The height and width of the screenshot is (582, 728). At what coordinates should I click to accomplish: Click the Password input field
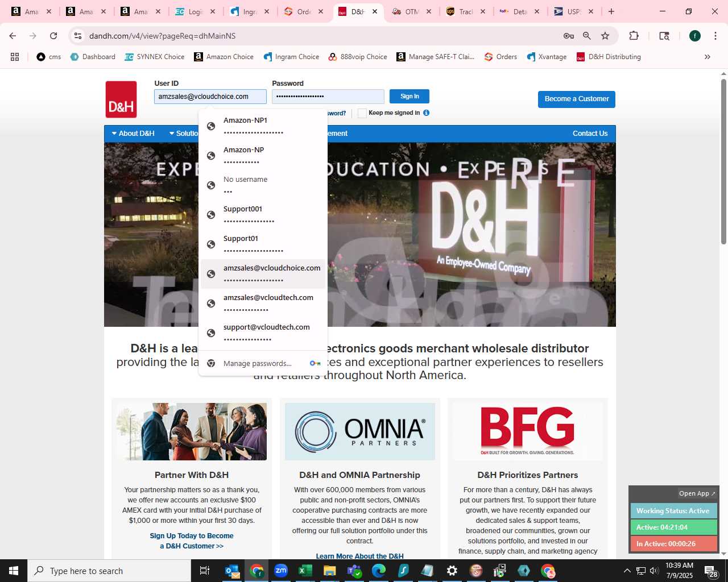pos(328,97)
